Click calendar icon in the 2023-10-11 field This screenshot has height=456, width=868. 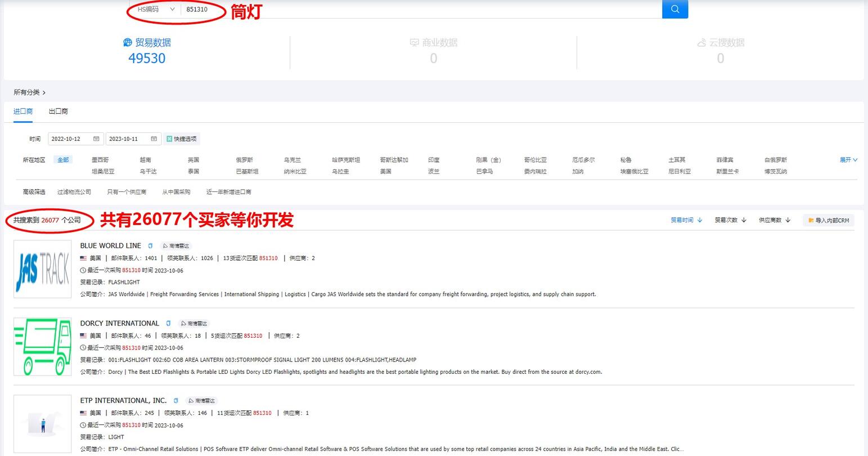tap(154, 139)
